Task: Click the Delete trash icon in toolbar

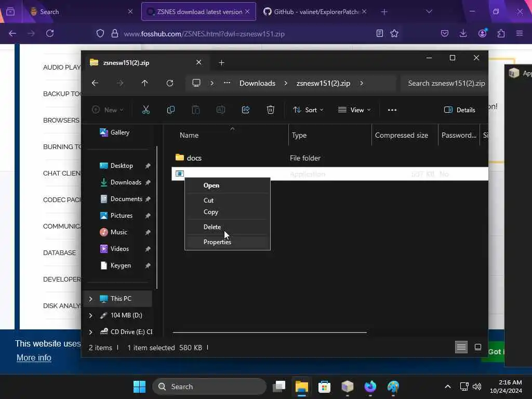Action: click(270, 110)
